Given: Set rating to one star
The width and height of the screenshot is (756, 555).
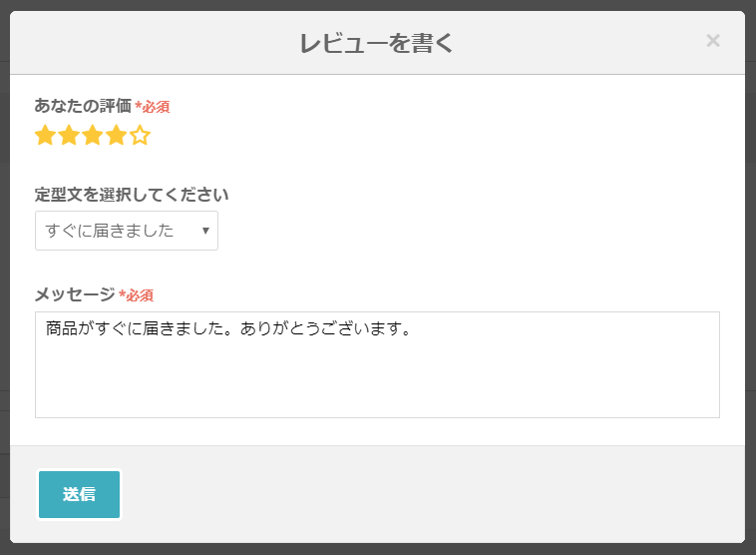Looking at the screenshot, I should pos(45,136).
